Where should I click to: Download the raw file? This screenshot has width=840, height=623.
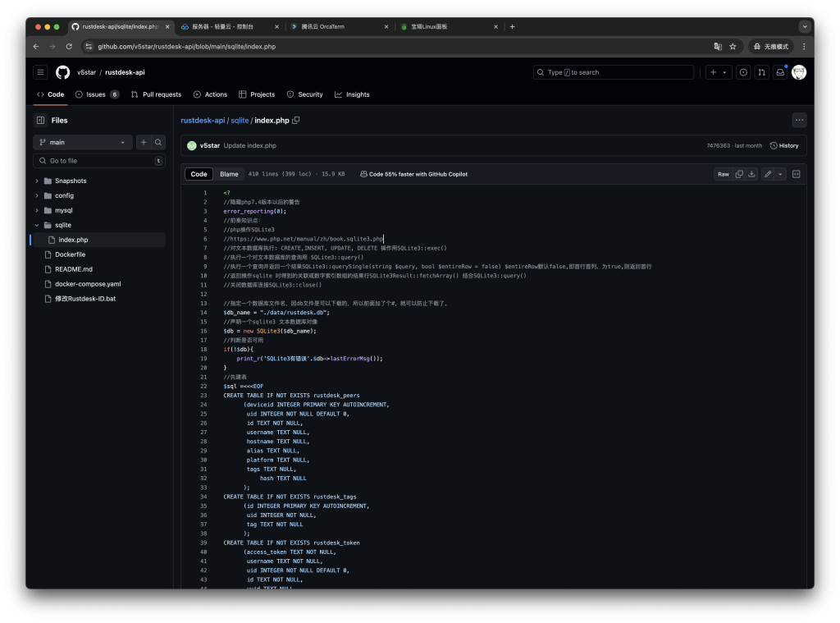coord(751,174)
